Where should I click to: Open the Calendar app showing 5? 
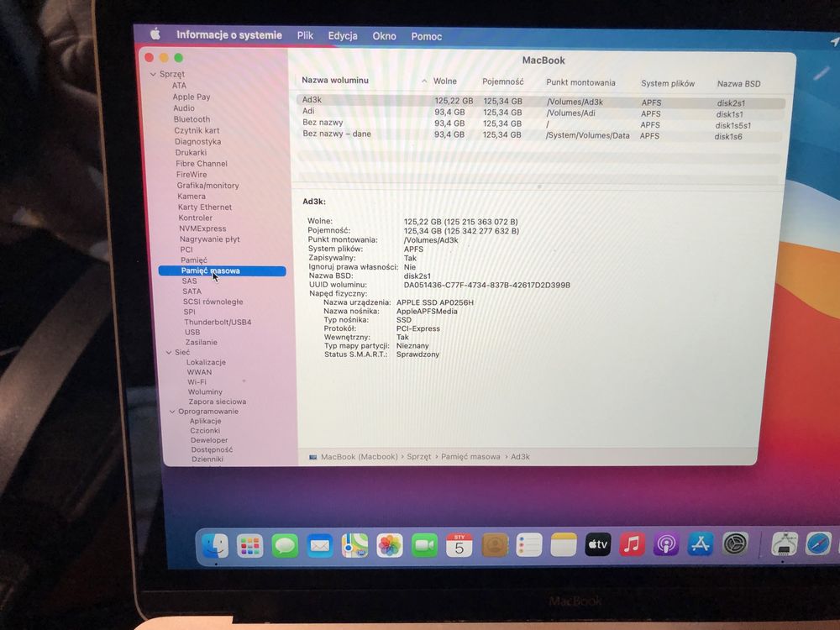[x=459, y=545]
